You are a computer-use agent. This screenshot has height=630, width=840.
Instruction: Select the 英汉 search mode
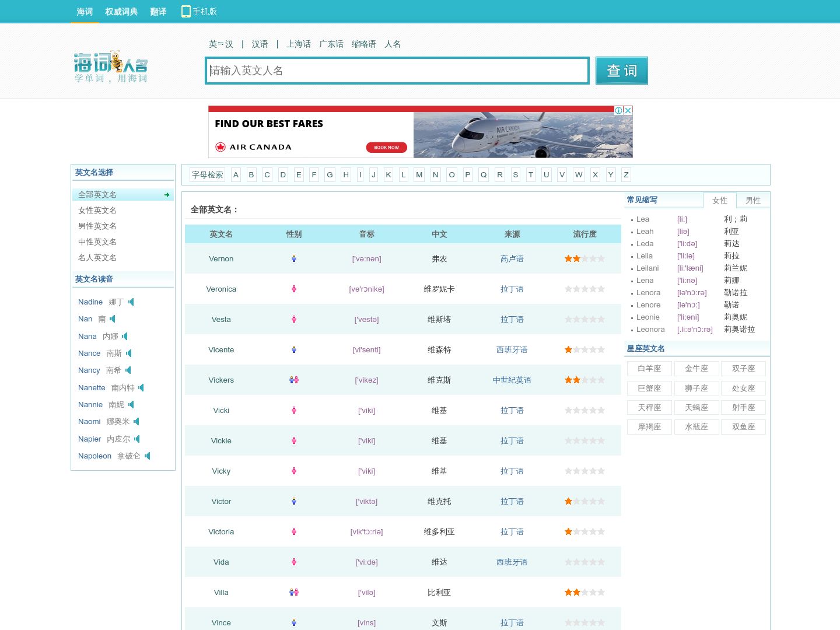pos(221,44)
